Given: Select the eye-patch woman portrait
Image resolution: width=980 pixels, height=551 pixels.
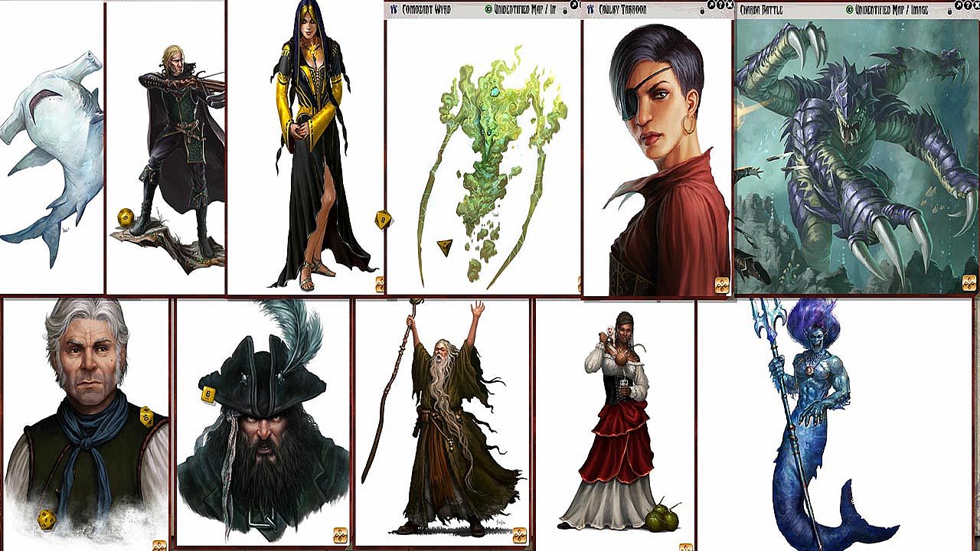Looking at the screenshot, I should coord(658,157).
